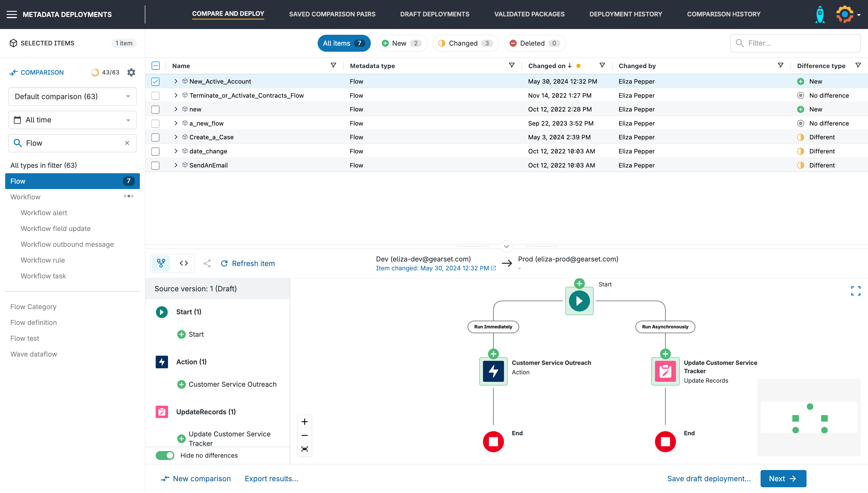Viewport: 868px width, 493px height.
Task: Open comparison settings gear icon
Action: 131,72
